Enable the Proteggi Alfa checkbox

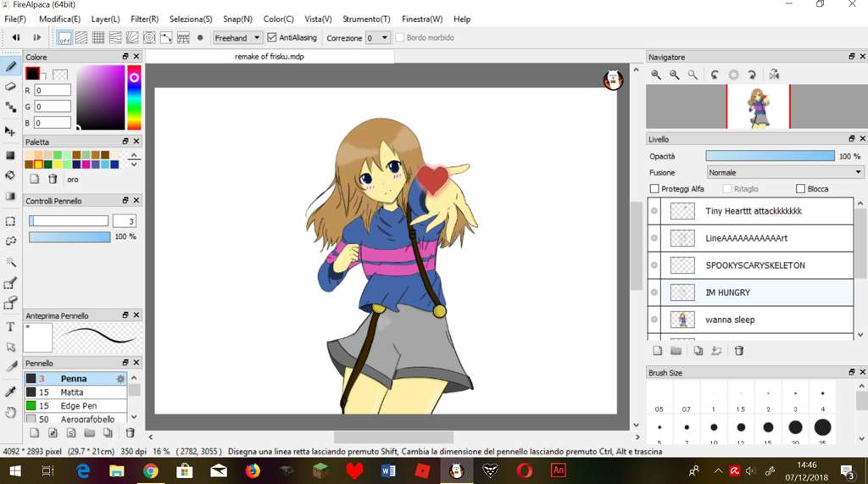654,189
